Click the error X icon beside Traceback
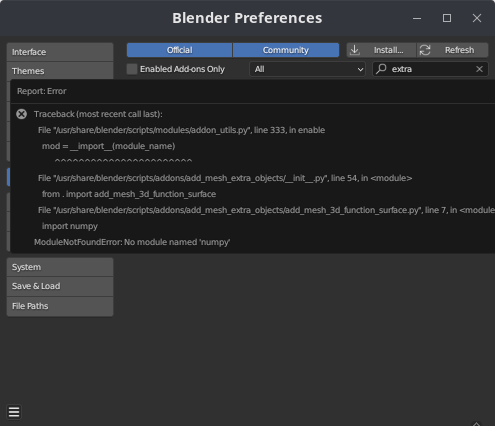Screen dimensions: 495x426 tap(22, 114)
